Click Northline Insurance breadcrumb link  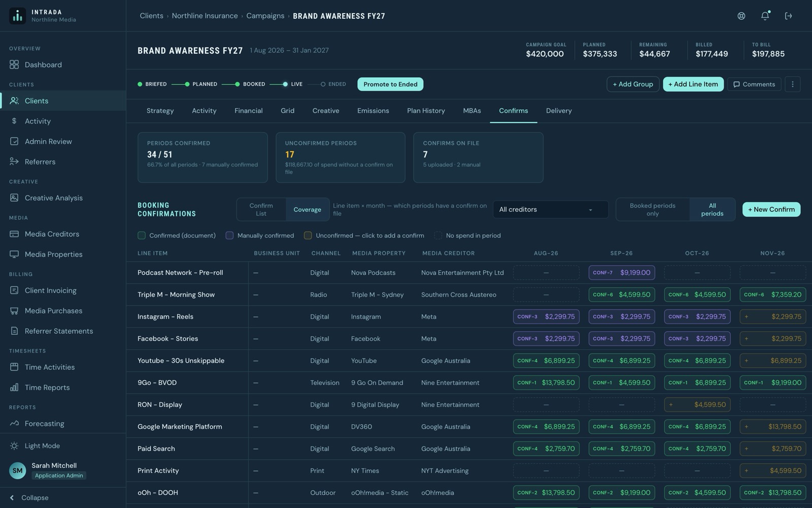205,16
